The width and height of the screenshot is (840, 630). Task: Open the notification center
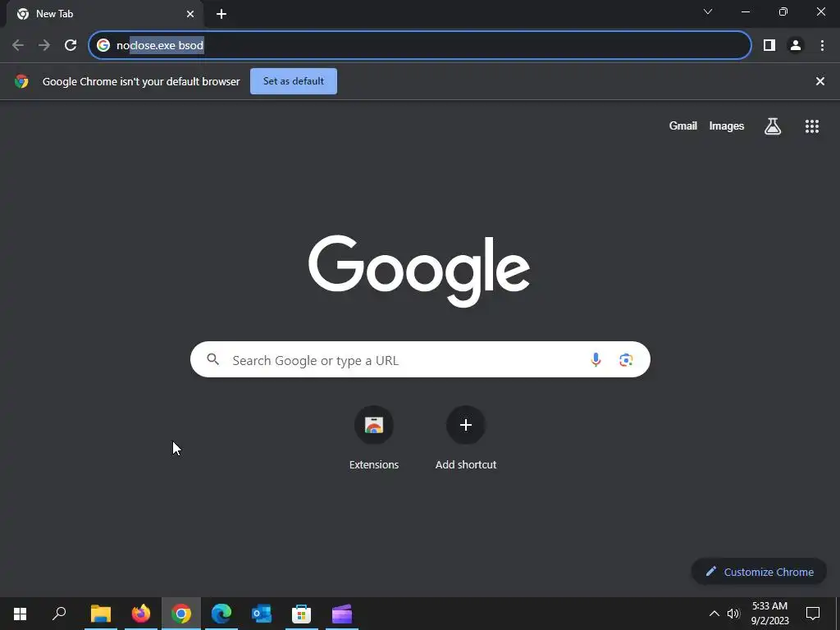pos(813,614)
